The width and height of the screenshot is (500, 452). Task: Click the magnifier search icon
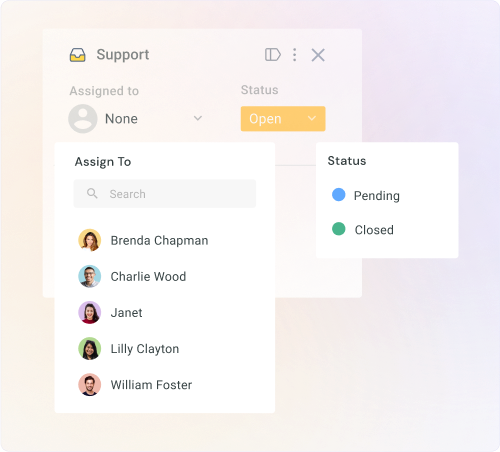(92, 193)
